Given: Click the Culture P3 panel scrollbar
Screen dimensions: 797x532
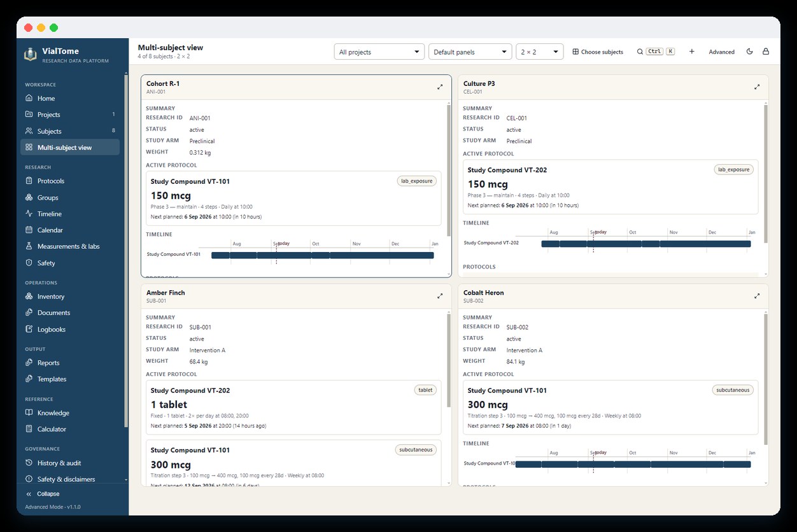Looking at the screenshot, I should (766, 173).
